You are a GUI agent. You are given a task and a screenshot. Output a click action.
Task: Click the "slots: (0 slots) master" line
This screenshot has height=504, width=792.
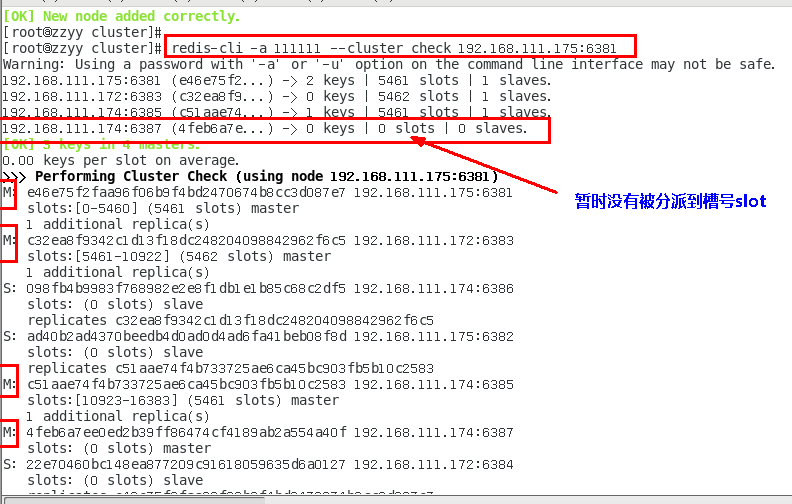pyautogui.click(x=119, y=448)
